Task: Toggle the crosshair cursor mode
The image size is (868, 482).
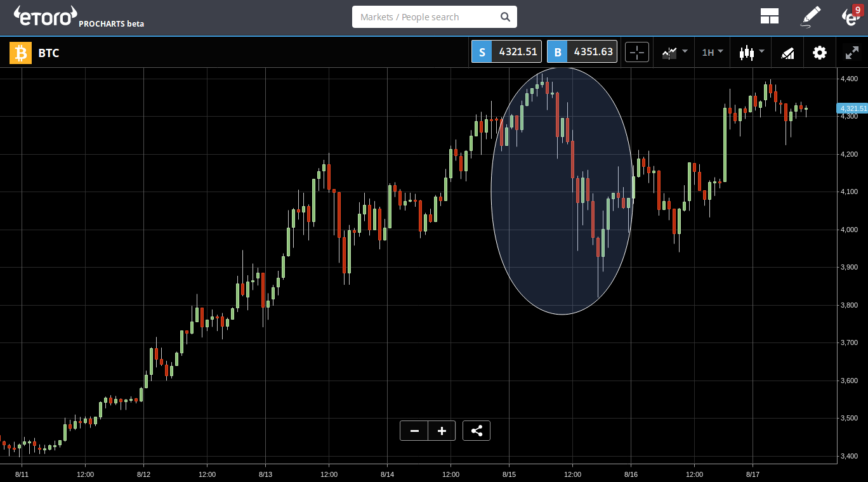Action: click(x=637, y=52)
